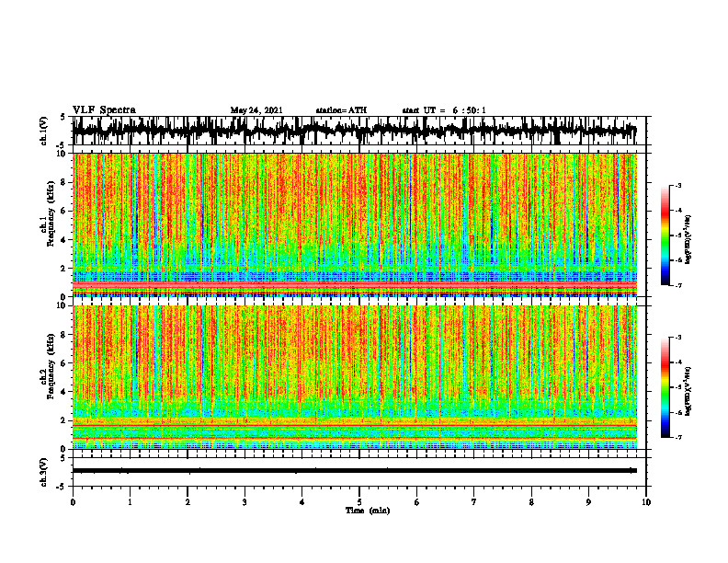
Task: Click the ch.2 color scale bar
Action: (665, 387)
